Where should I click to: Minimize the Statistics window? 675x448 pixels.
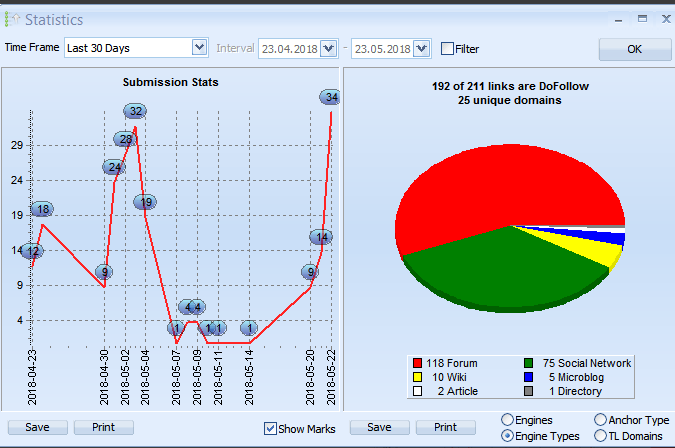click(x=615, y=18)
